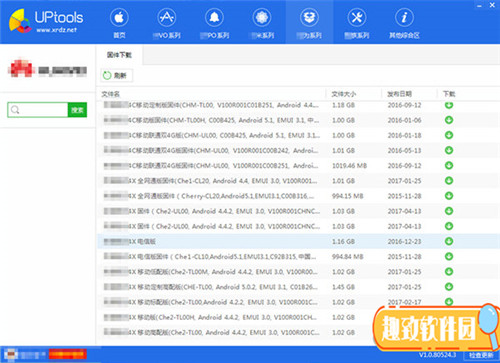This screenshot has width=500, height=363.
Task: Download CHE-TL00 Android 5.0.2 firmware
Action: pyautogui.click(x=449, y=287)
